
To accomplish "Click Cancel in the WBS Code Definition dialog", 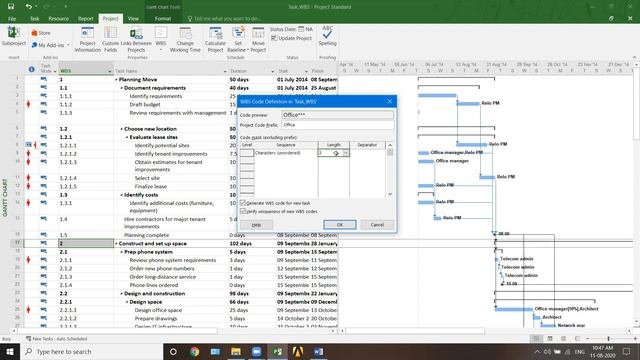I will (377, 225).
